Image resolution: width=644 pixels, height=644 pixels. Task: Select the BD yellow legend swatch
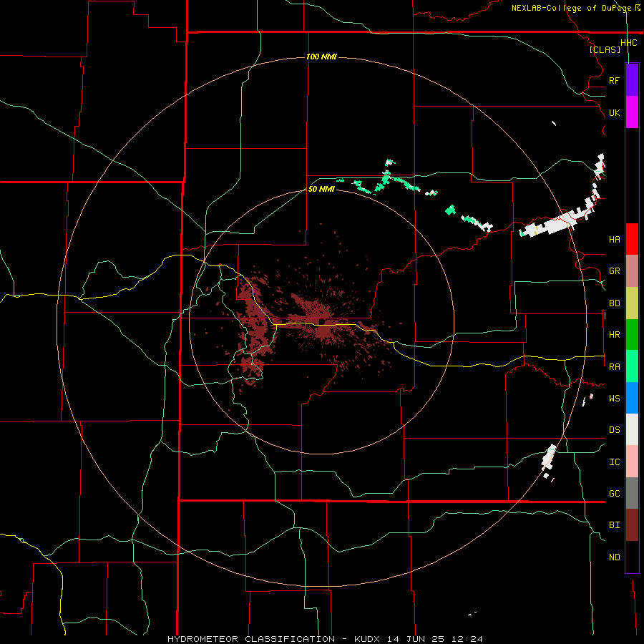[x=632, y=303]
